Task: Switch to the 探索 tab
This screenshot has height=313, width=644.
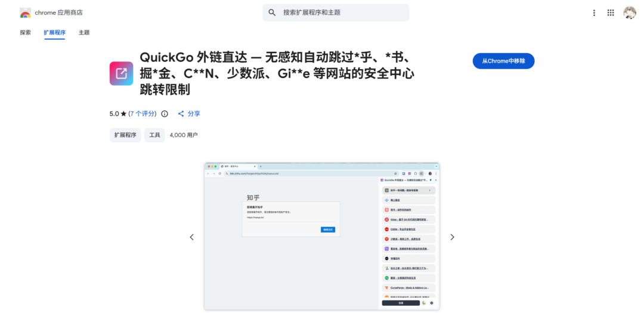Action: 26,32
